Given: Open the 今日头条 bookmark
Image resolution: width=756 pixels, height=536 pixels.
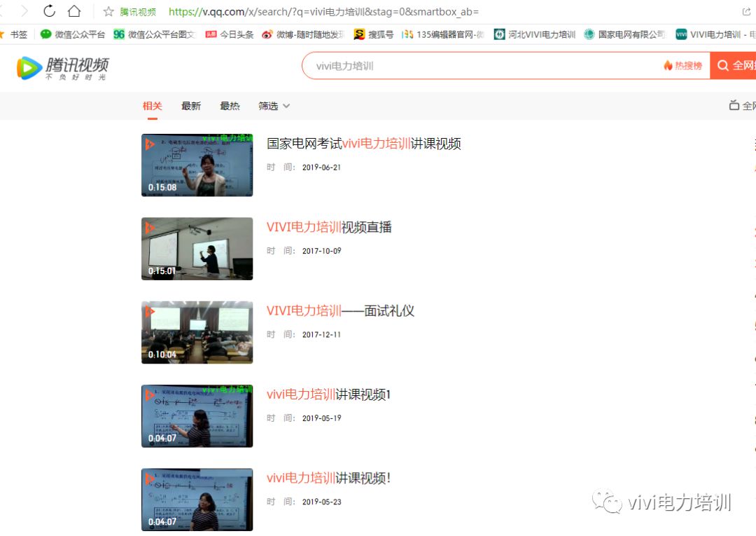Looking at the screenshot, I should pyautogui.click(x=230, y=34).
